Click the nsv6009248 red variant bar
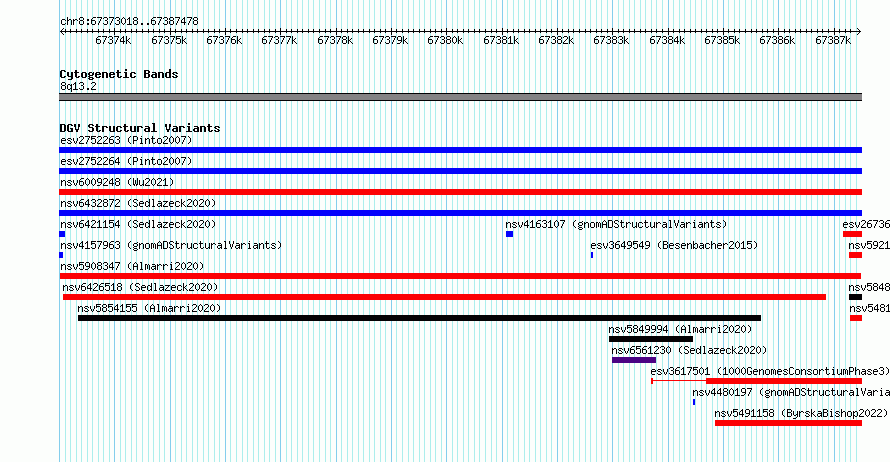 coord(460,192)
